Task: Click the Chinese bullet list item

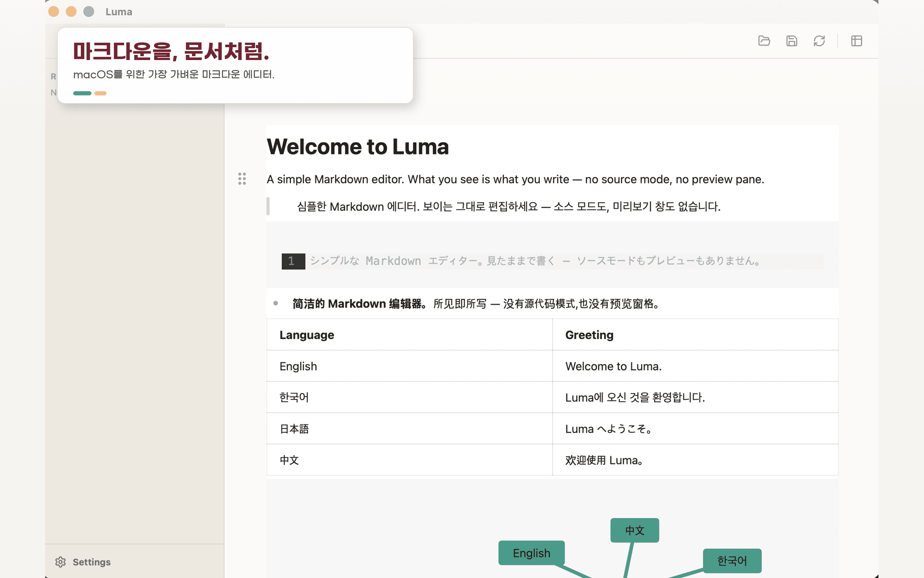Action: [x=476, y=304]
